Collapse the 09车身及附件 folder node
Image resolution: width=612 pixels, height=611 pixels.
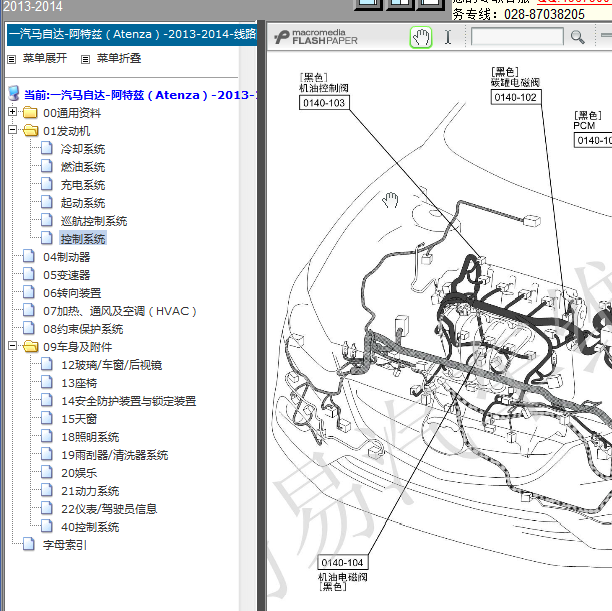coord(12,346)
